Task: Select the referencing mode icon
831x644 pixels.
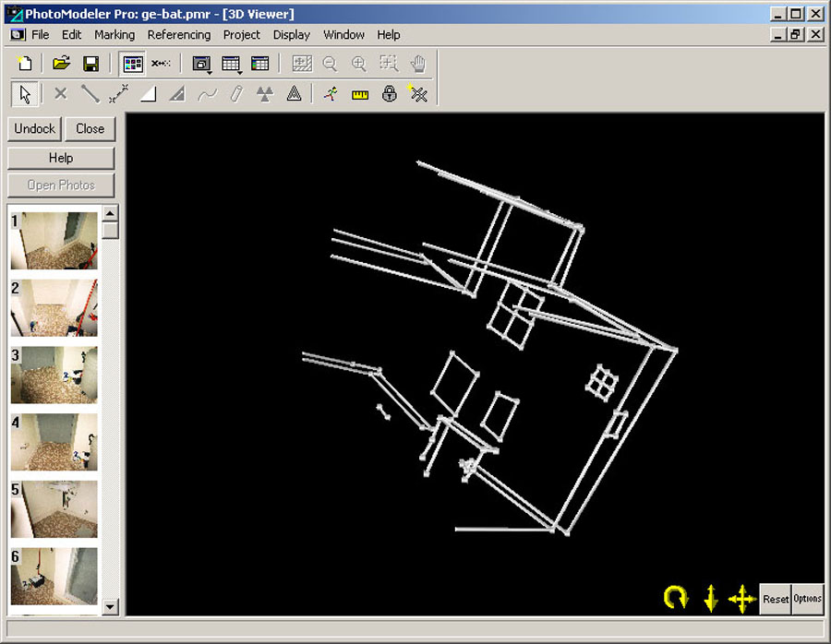Action: point(161,64)
